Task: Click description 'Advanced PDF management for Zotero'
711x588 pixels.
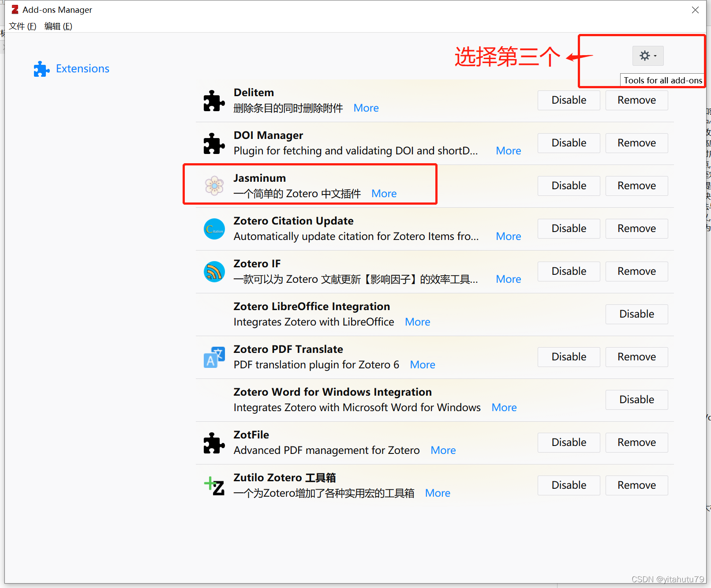Action: point(326,450)
